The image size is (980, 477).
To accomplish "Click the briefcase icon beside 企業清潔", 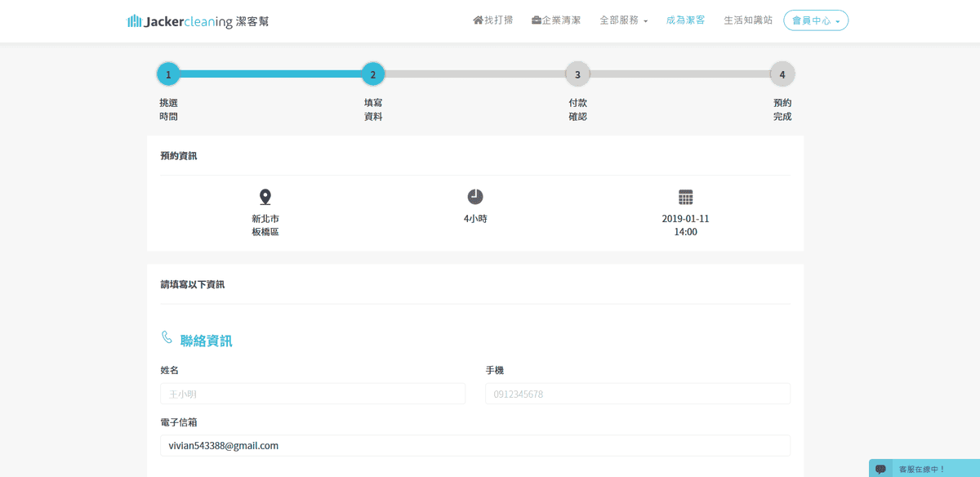I will pos(536,20).
